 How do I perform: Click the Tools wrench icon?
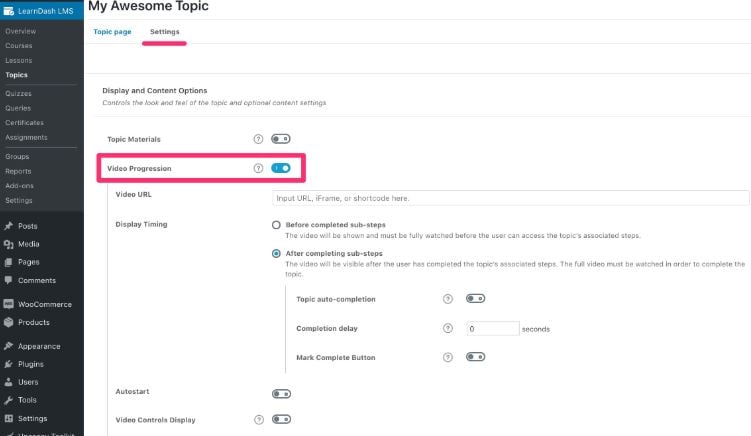pos(9,400)
